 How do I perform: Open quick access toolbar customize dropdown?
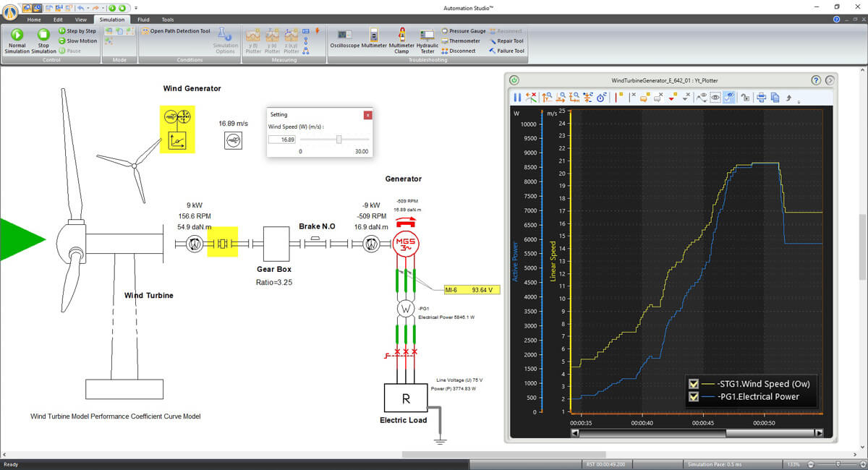(136, 8)
